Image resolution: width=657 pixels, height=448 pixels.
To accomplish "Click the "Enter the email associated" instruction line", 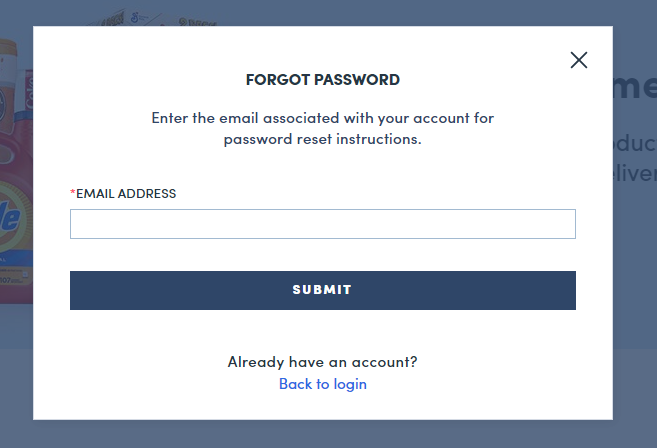I will click(x=322, y=118).
